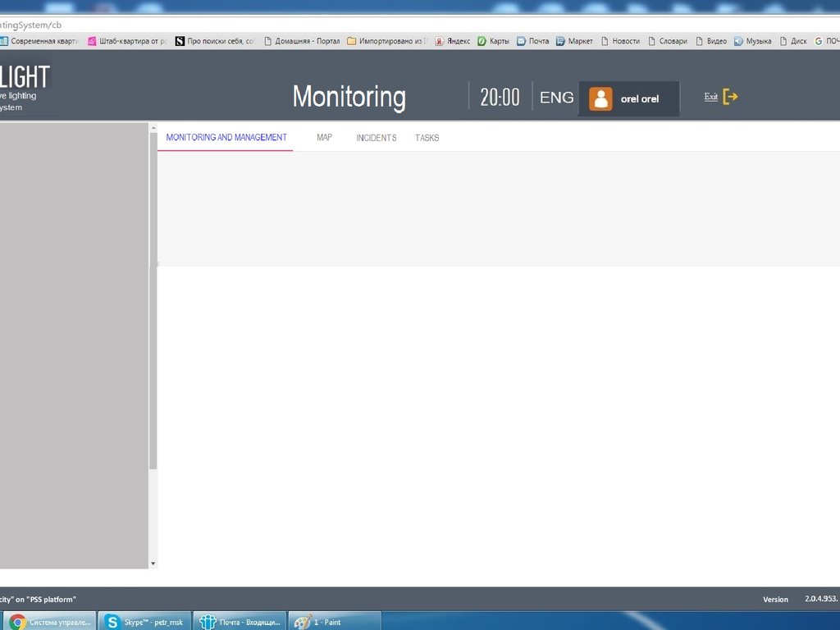This screenshot has width=840, height=630.
Task: Open the Яндекс bookmark
Action: [x=453, y=41]
